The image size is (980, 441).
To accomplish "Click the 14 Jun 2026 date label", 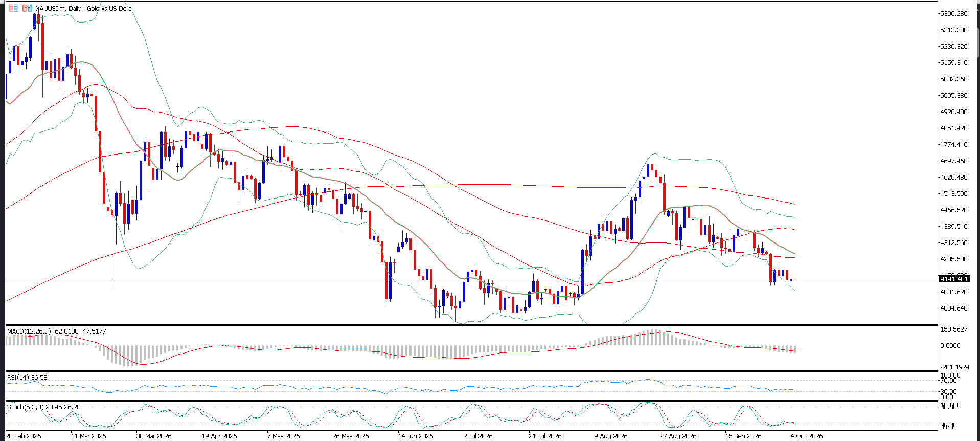I will point(416,436).
